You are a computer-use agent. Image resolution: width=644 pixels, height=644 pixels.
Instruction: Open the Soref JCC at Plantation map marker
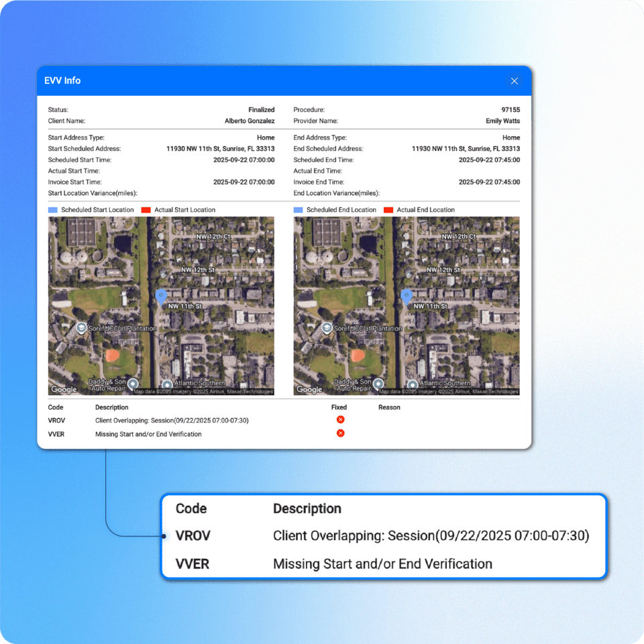click(82, 329)
